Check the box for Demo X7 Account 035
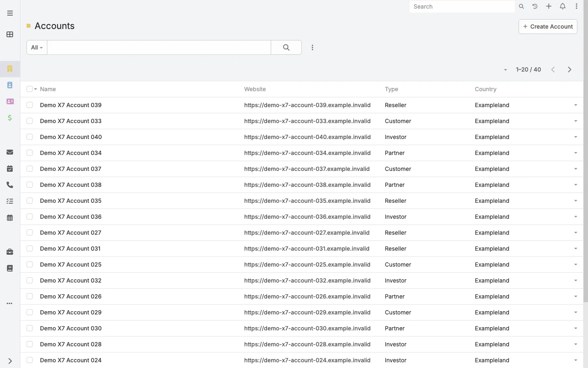Screen dimensions: 588x368 (29, 201)
